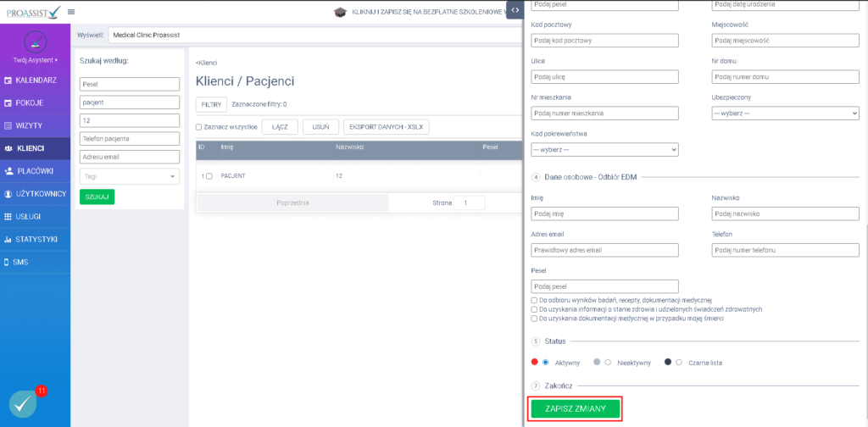The height and width of the screenshot is (427, 868).
Task: Tick the checkbox for patient row PACJENT
Action: pos(209,175)
